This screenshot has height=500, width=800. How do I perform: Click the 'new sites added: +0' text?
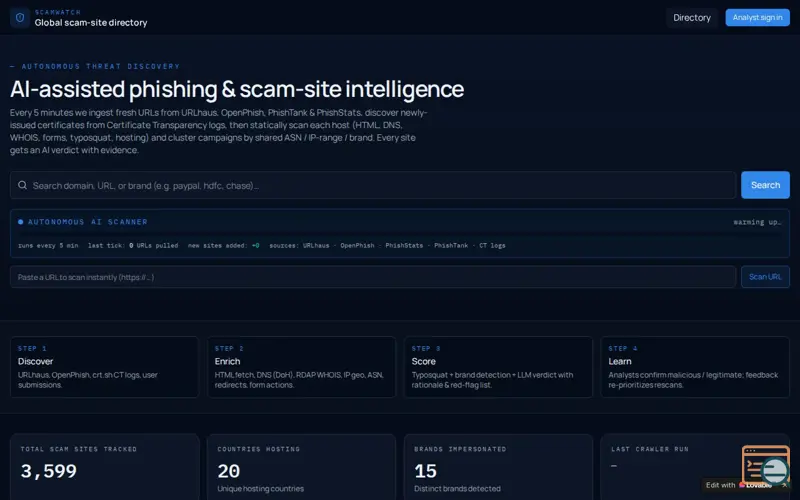tap(223, 245)
